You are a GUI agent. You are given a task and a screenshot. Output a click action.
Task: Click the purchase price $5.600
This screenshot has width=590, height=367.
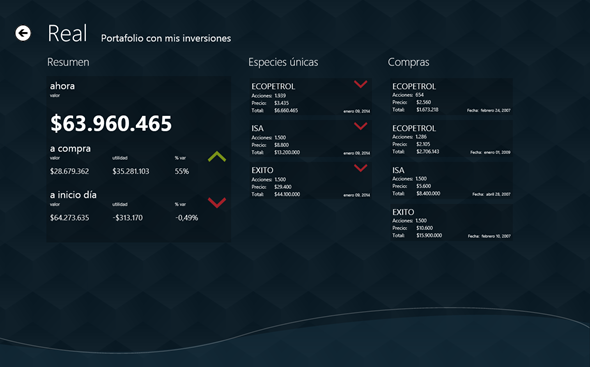423,186
